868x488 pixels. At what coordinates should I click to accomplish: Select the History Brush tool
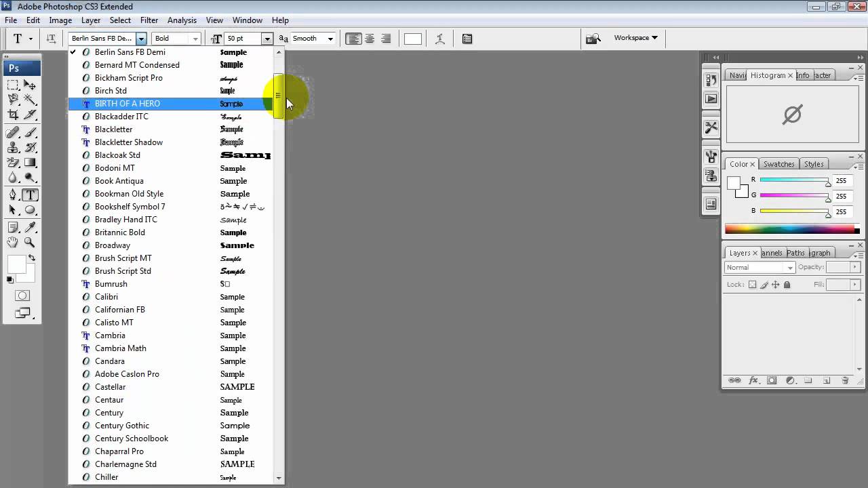pos(30,147)
